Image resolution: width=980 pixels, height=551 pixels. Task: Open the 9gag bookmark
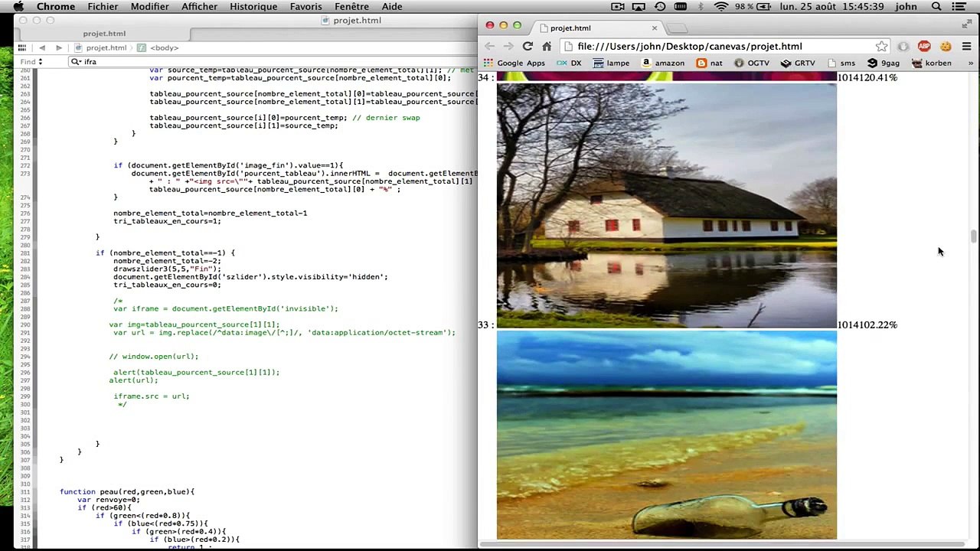click(883, 63)
